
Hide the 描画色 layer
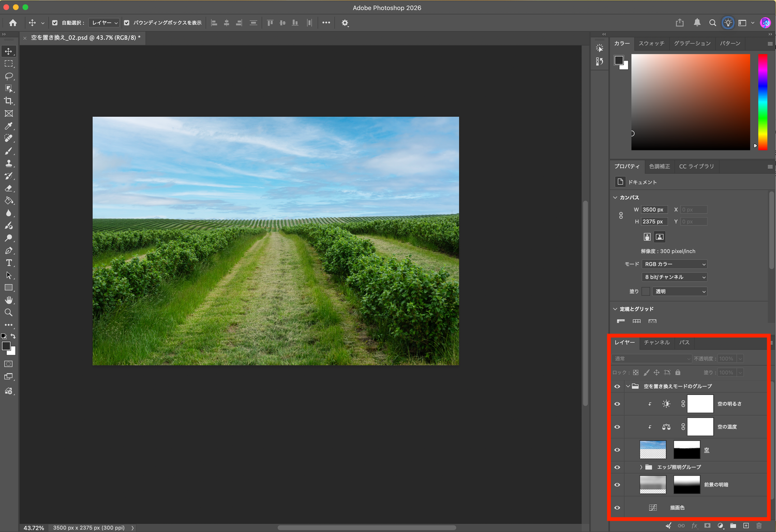click(617, 508)
